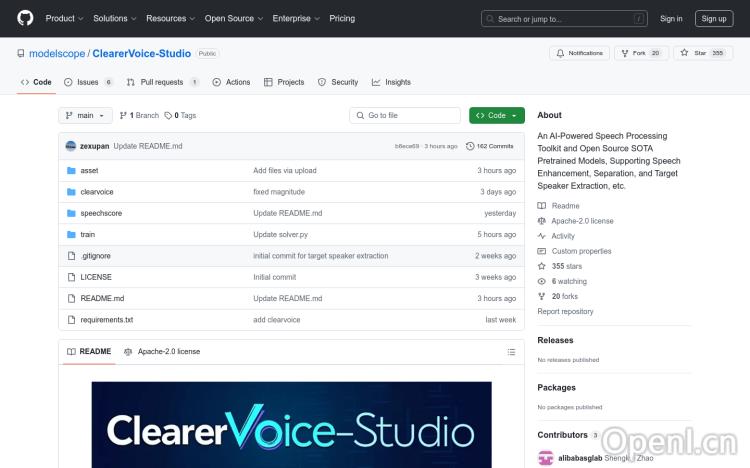Click the GitHub logo icon
The width and height of the screenshot is (750, 468).
click(25, 18)
